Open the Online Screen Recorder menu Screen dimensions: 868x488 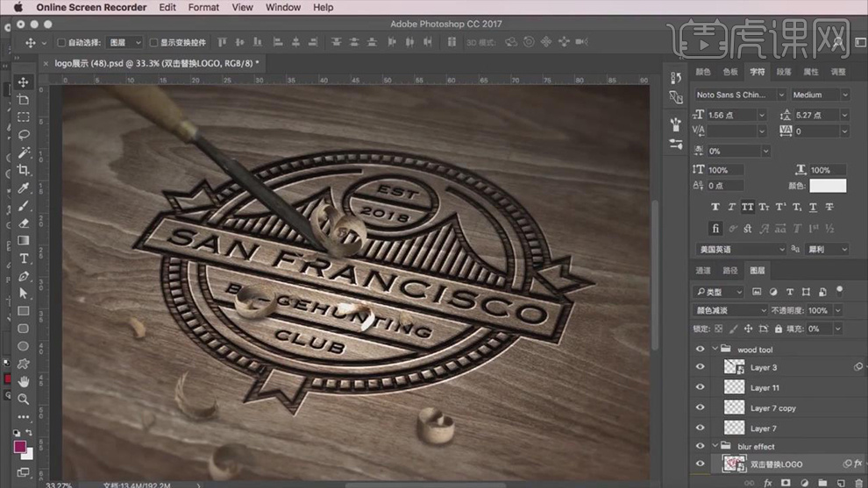91,7
